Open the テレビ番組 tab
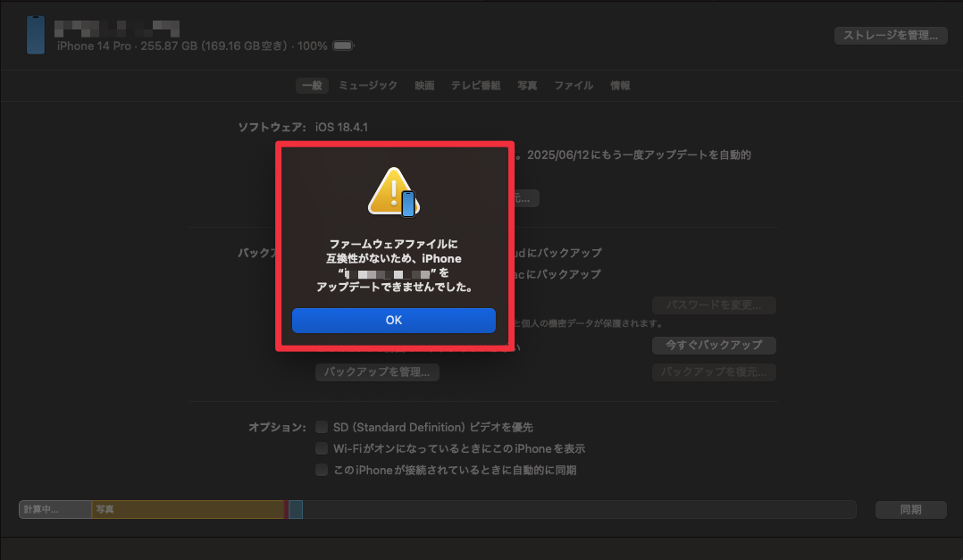 point(475,86)
